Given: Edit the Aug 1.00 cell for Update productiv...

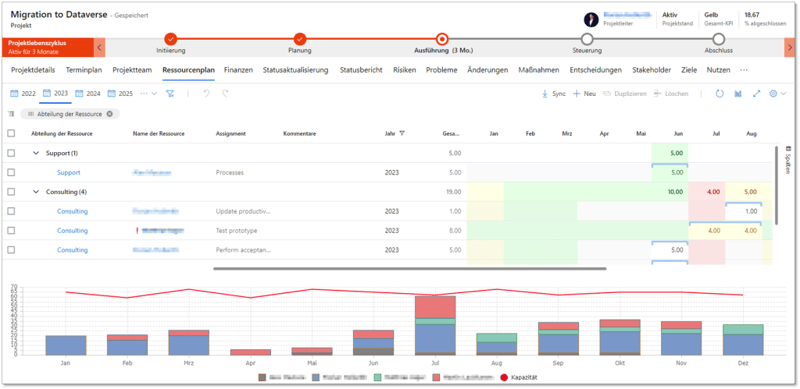Looking at the screenshot, I should 743,211.
